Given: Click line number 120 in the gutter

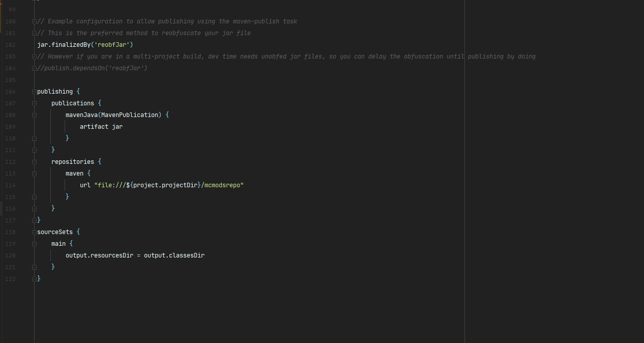Looking at the screenshot, I should [10, 255].
